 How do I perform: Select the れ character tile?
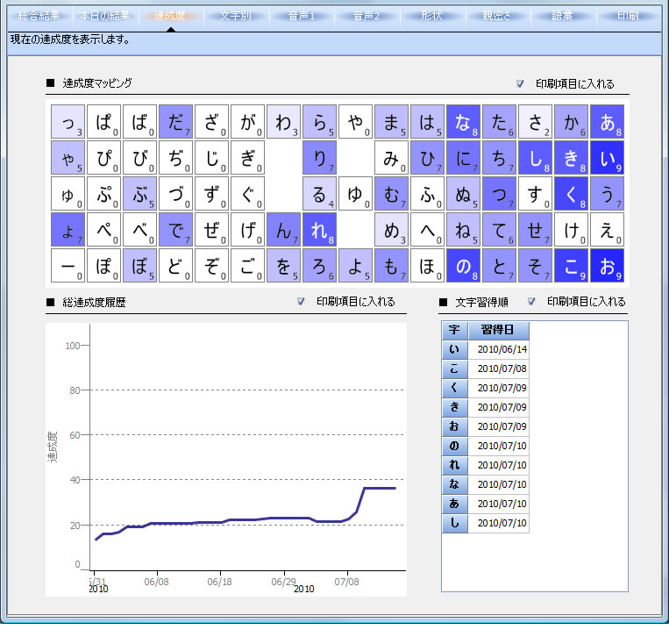pyautogui.click(x=319, y=230)
